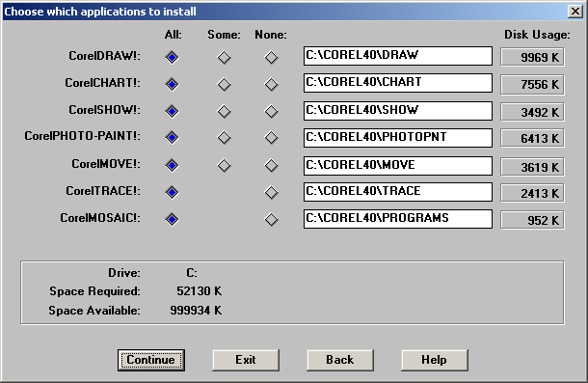The width and height of the screenshot is (588, 383).
Task: Click the Drive C: value
Action: click(192, 273)
